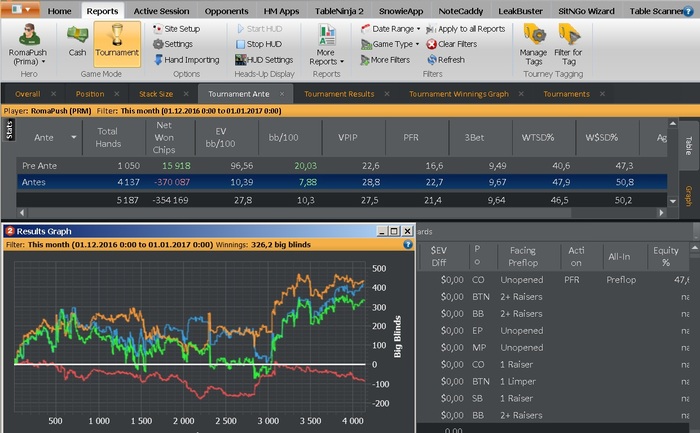
Task: Open the Tournament Winnings Graph tab
Action: [x=458, y=94]
